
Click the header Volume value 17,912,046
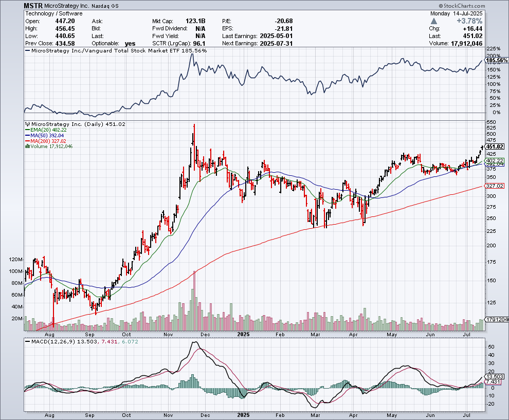[x=467, y=44]
